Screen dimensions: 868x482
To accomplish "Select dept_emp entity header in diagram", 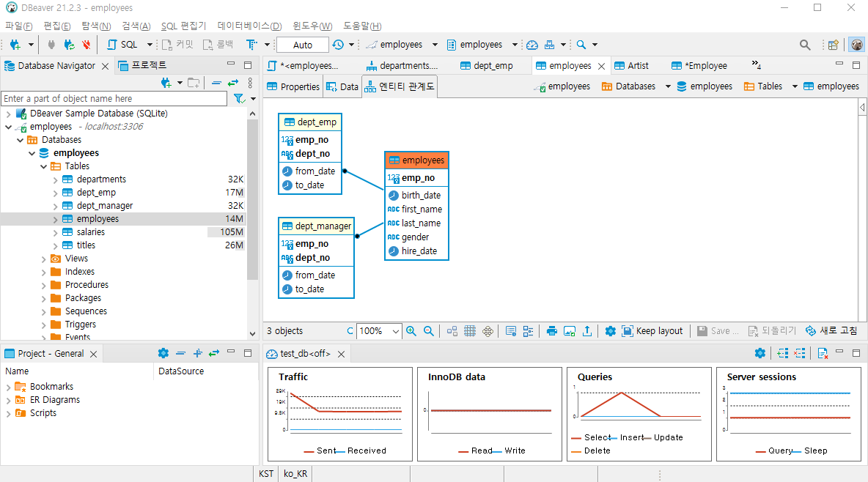I will [x=310, y=122].
